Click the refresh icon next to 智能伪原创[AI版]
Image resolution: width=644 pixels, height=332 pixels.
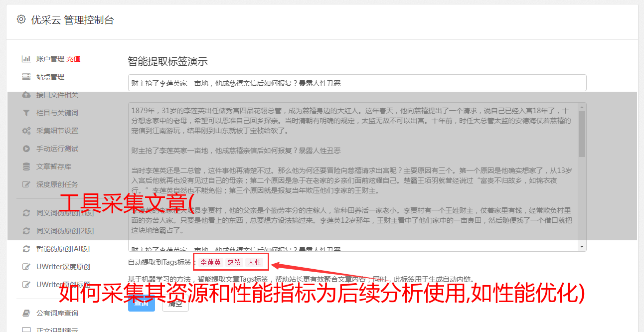26,249
